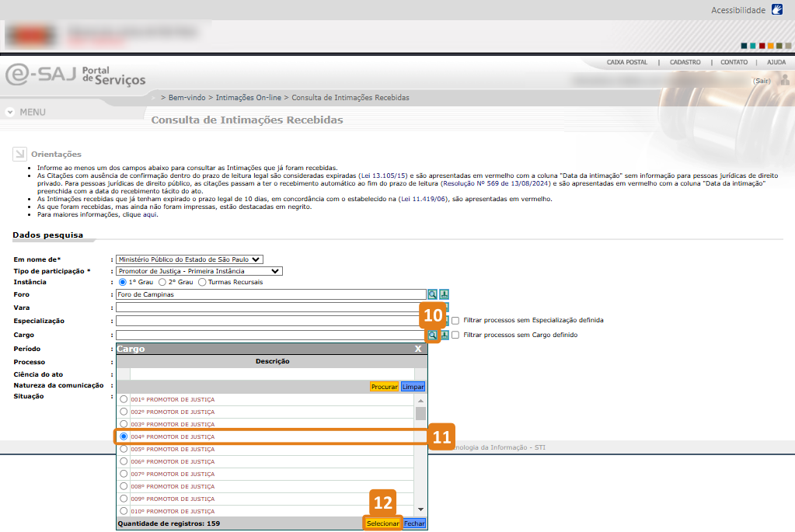Click the e-SAJ Portal de Serviços logo
The image size is (795, 532).
tap(75, 75)
